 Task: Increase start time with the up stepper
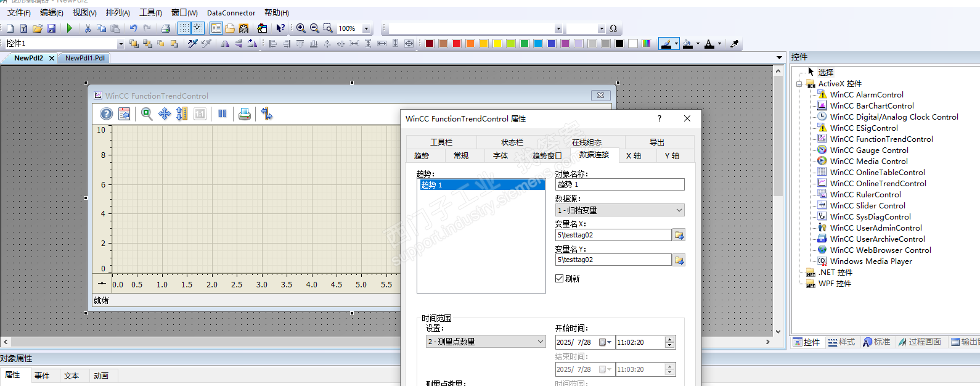coord(670,339)
